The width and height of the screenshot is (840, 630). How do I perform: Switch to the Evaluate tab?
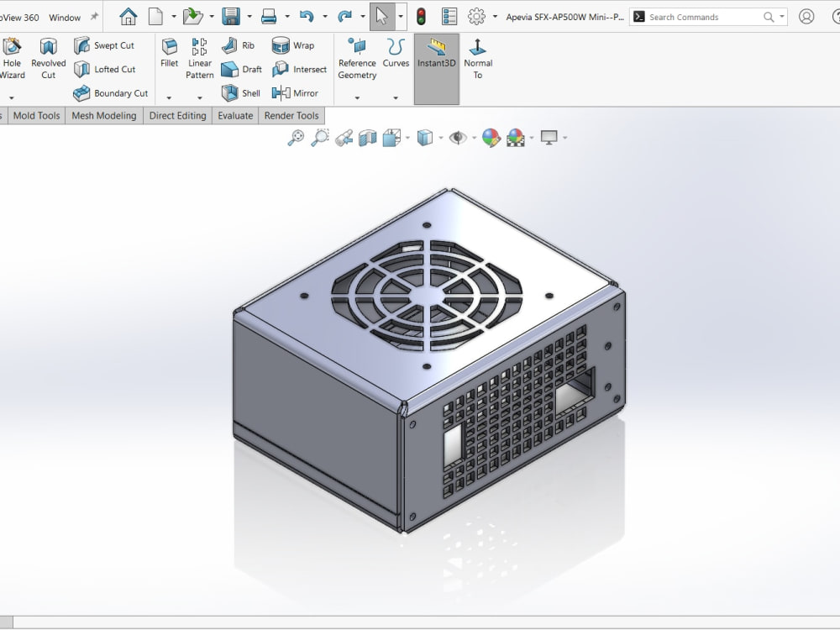click(235, 116)
